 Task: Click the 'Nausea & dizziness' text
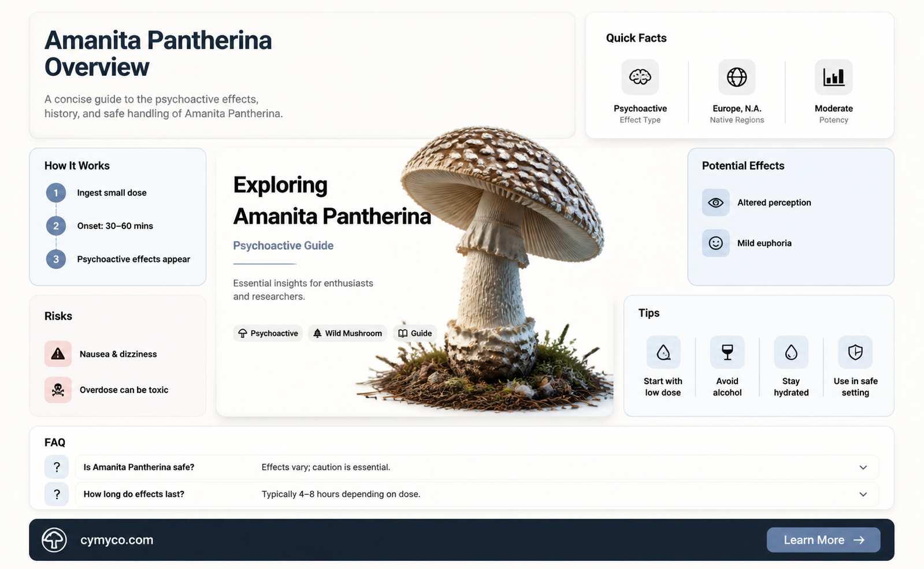tap(118, 354)
